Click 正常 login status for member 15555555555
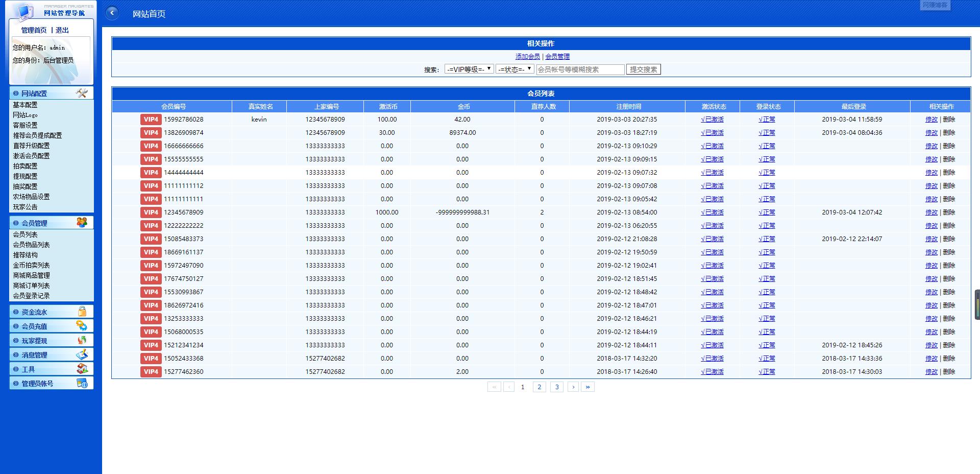 pyautogui.click(x=767, y=159)
